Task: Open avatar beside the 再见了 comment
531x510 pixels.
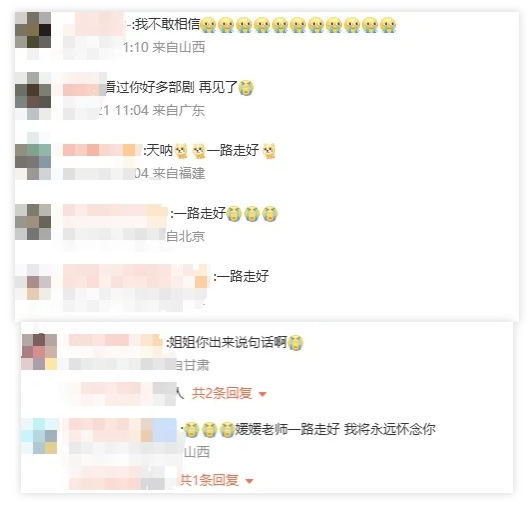Action: tap(33, 90)
